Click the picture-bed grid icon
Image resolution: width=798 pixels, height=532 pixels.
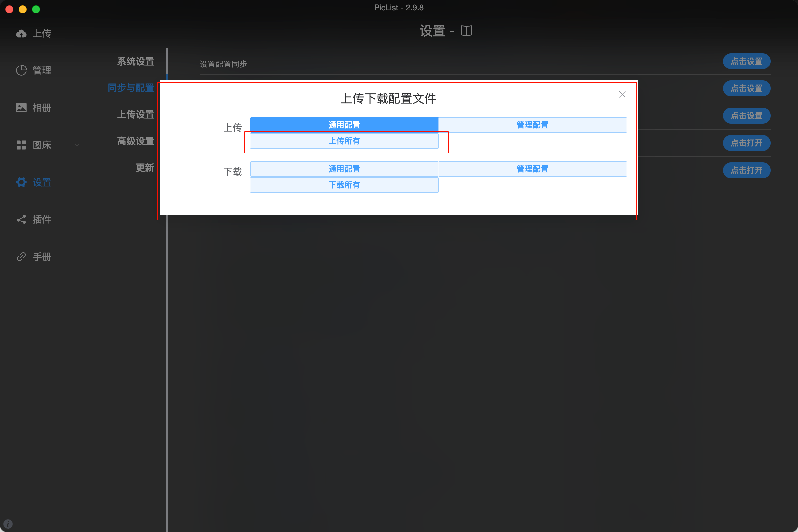point(21,145)
